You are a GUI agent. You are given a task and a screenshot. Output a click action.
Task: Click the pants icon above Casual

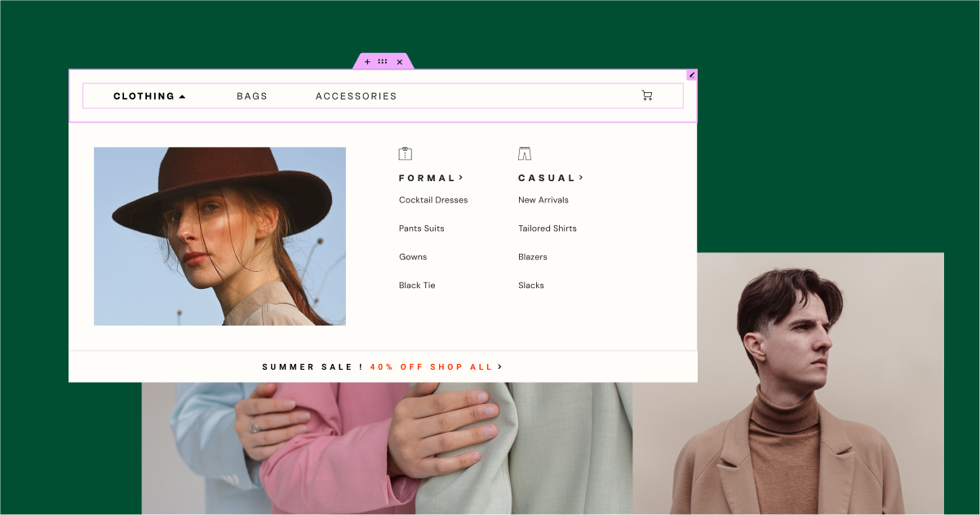tap(525, 153)
